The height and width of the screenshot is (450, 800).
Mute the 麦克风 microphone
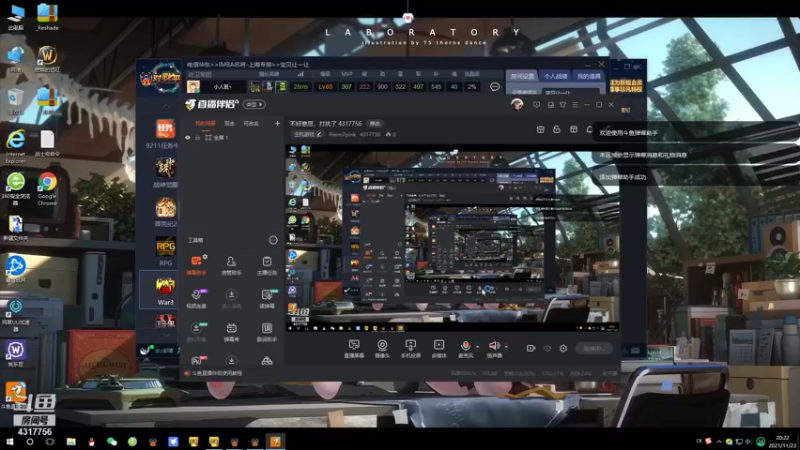pos(465,349)
